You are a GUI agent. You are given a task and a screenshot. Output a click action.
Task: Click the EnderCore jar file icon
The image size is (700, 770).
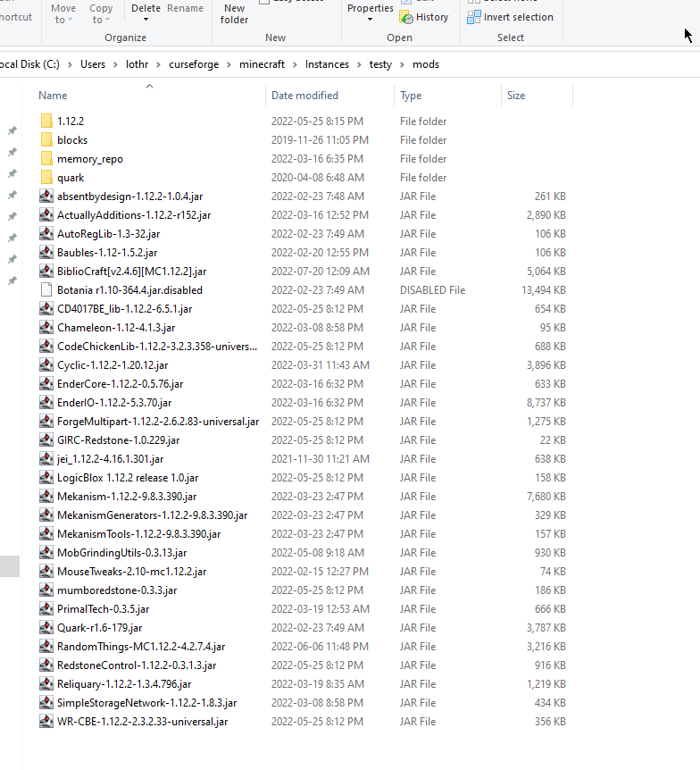click(x=46, y=383)
